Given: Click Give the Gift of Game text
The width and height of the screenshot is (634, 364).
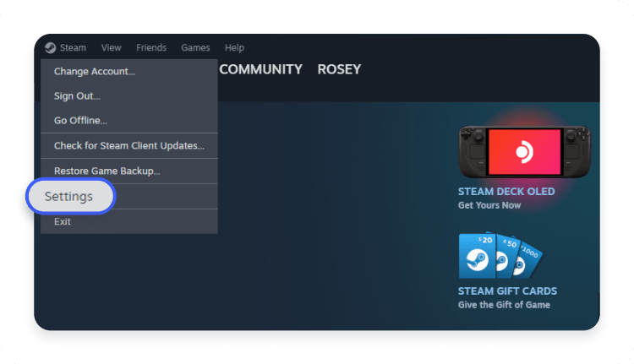Looking at the screenshot, I should pyautogui.click(x=504, y=305).
